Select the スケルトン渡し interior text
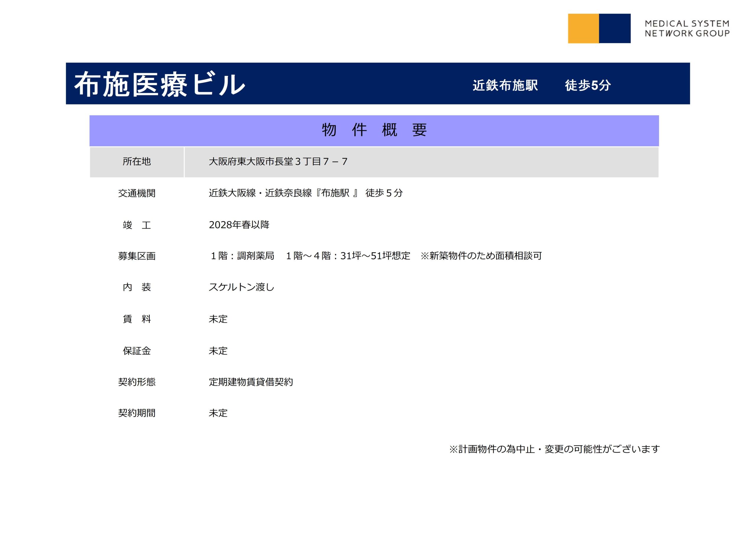This screenshot has height=534, width=756. (x=241, y=287)
